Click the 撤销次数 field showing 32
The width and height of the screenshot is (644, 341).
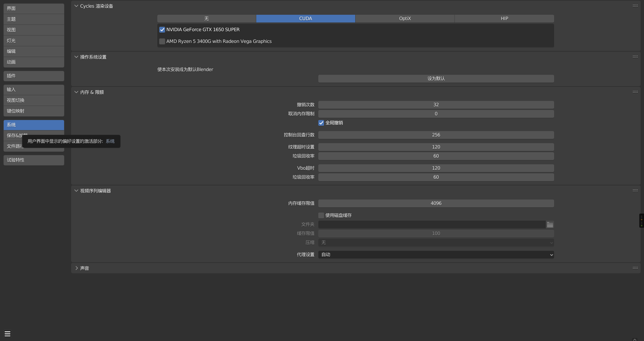pos(436,105)
